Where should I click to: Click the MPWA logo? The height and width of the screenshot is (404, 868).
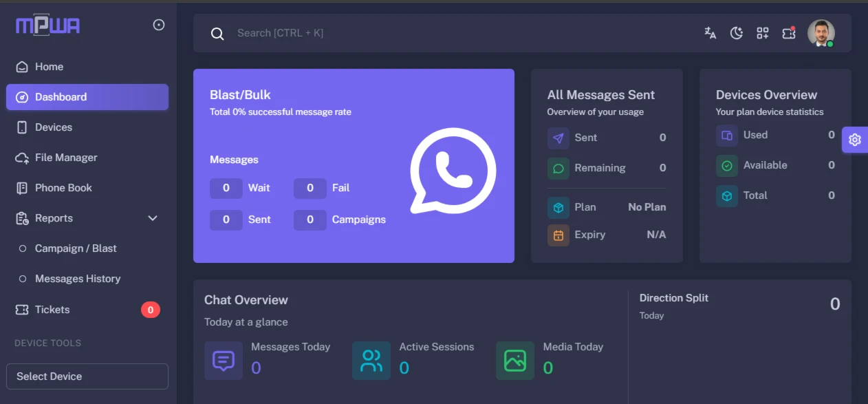pyautogui.click(x=48, y=25)
